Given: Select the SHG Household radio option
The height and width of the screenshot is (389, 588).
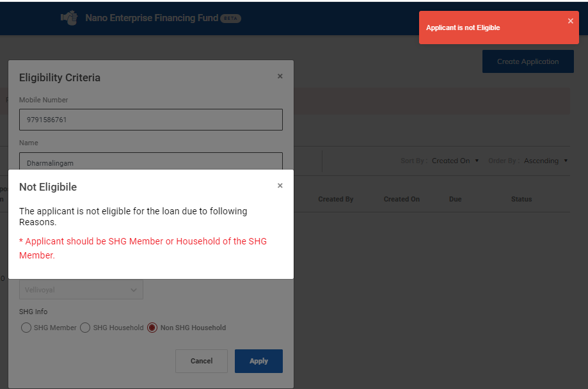Looking at the screenshot, I should click(85, 328).
